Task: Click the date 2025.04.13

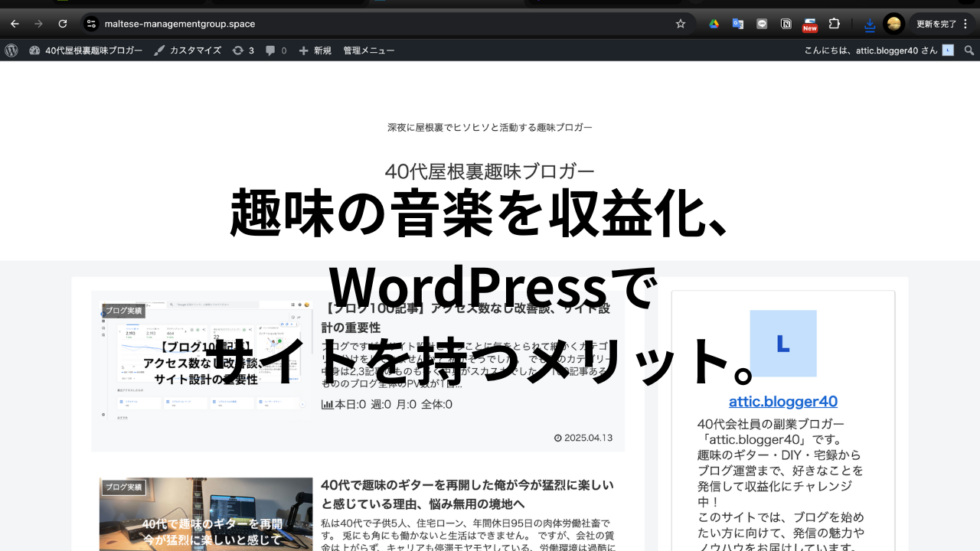Action: [x=583, y=438]
